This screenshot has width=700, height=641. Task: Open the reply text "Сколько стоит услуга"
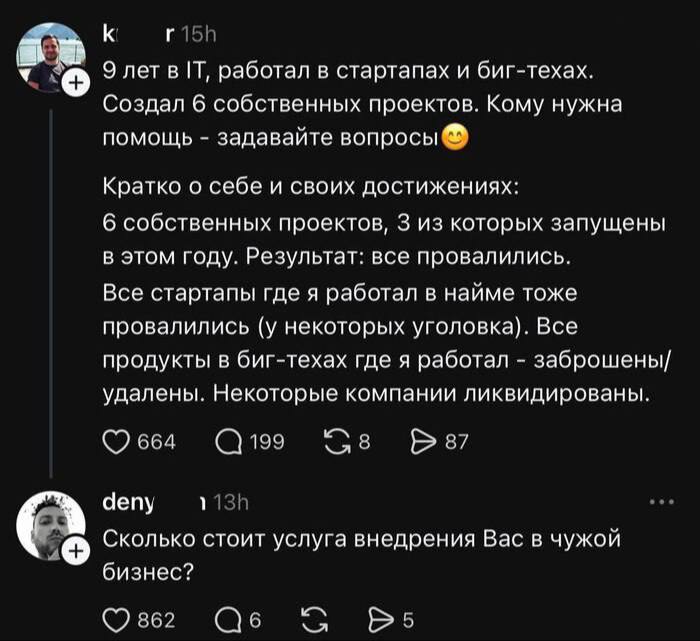pos(360,556)
